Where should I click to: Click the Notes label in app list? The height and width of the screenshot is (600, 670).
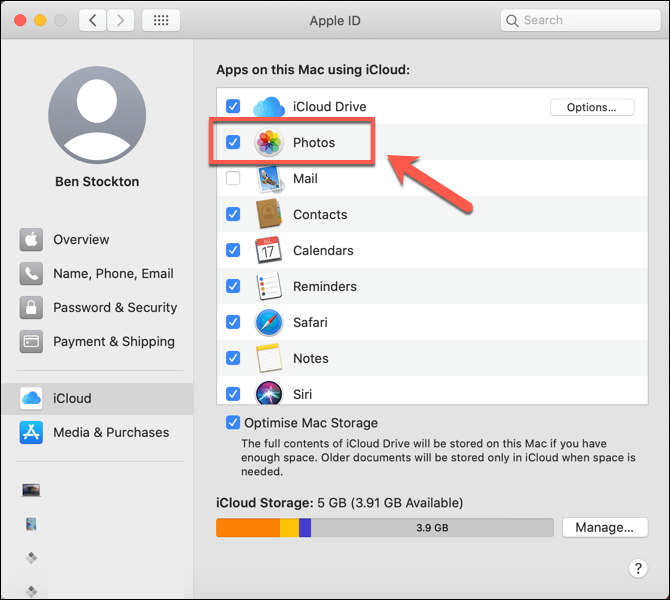point(311,358)
